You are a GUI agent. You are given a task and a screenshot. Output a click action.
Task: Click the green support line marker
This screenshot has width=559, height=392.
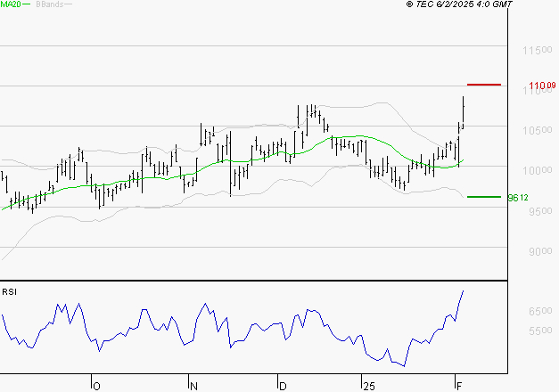484,197
